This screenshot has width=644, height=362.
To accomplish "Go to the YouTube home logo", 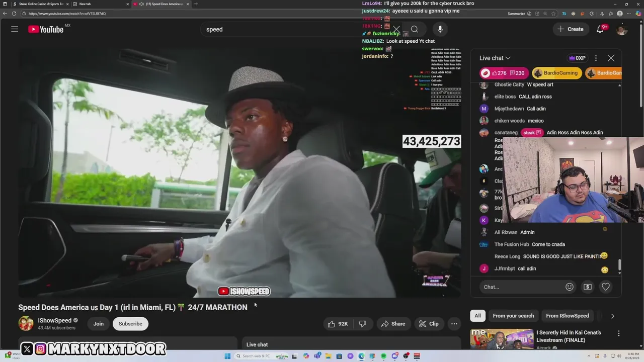I will pos(46,29).
